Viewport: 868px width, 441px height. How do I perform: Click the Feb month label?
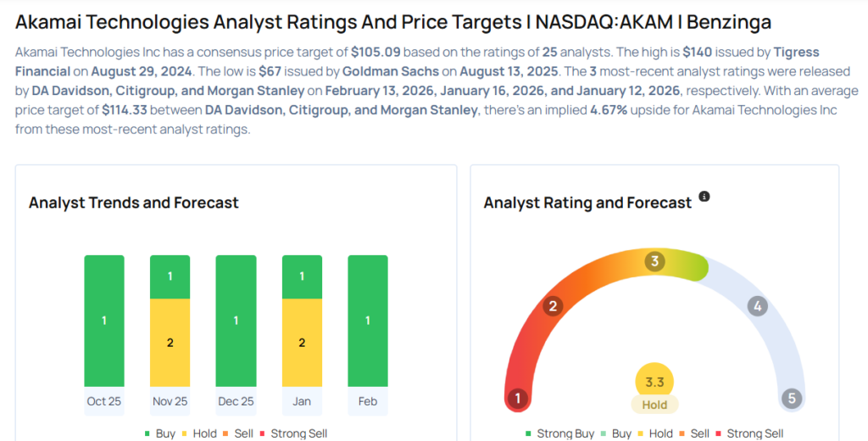(368, 401)
